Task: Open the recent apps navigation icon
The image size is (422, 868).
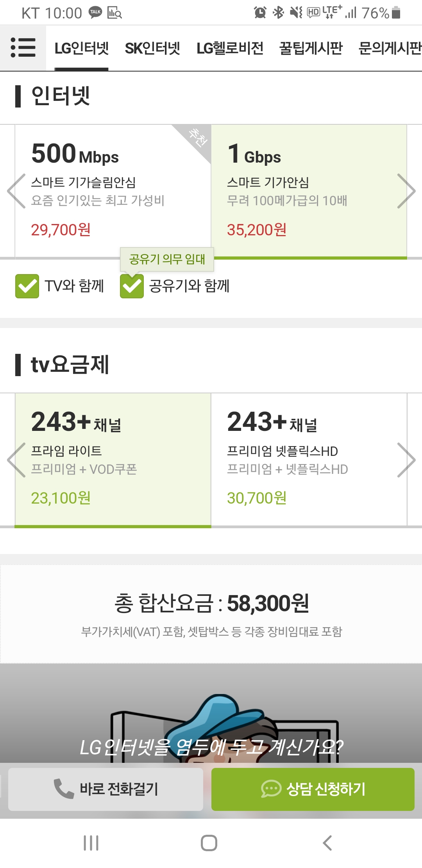Action: 91,843
